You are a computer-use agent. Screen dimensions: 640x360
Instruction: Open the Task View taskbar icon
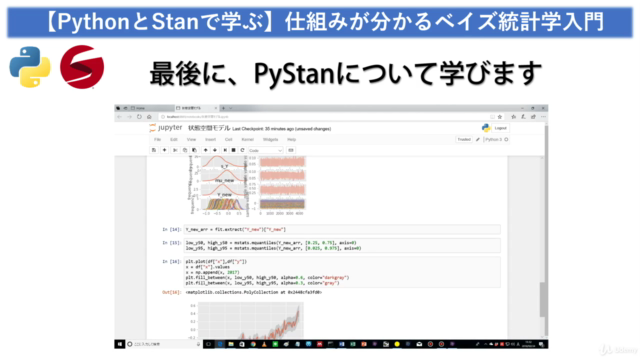208,344
